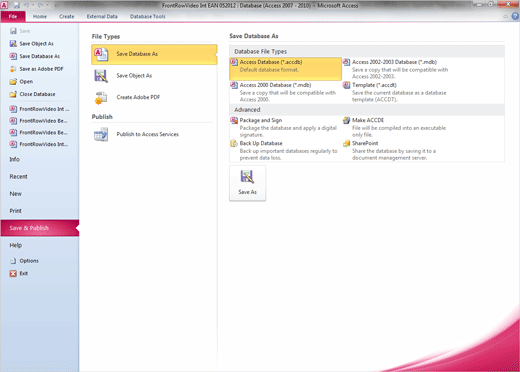The height and width of the screenshot is (372, 520).
Task: Click the Template (*.accdt) icon
Action: tap(346, 85)
